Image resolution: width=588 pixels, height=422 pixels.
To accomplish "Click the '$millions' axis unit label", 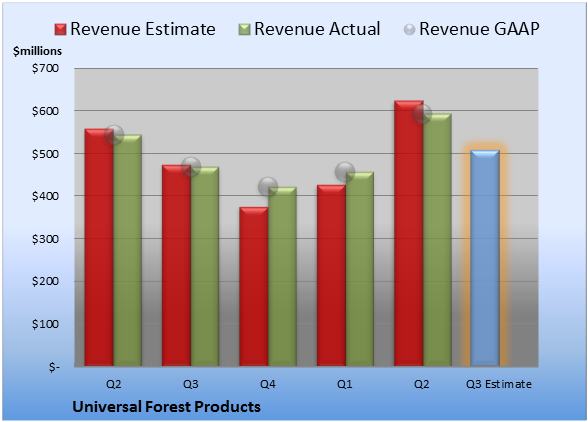I will (38, 51).
